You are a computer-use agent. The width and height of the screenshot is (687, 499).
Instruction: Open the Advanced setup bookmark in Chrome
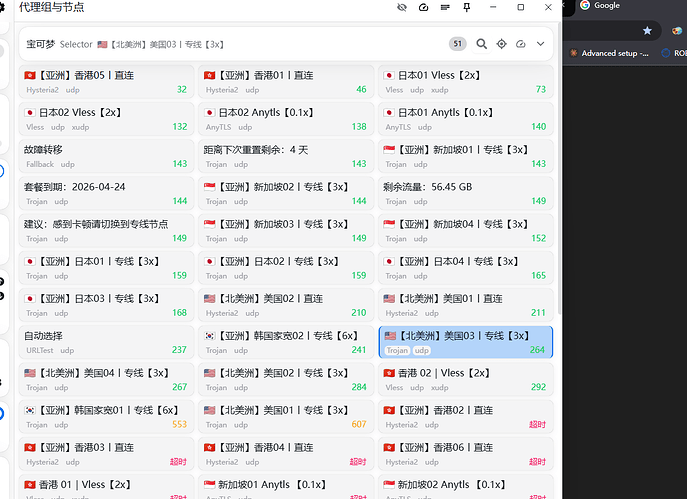point(609,53)
